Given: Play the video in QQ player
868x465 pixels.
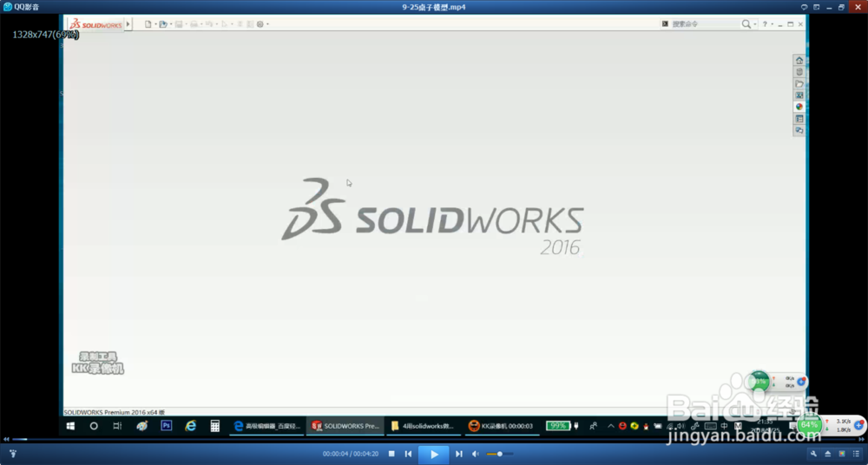Looking at the screenshot, I should tap(433, 455).
